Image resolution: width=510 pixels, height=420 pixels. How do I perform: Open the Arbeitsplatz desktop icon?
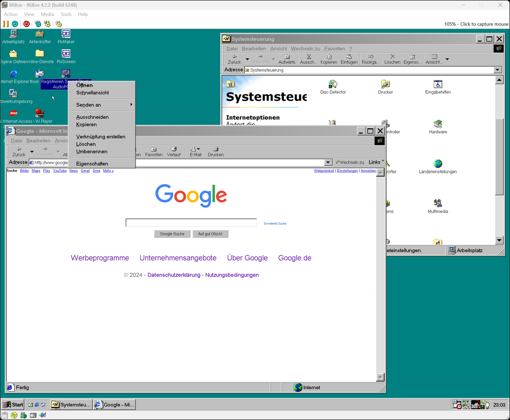point(13,37)
